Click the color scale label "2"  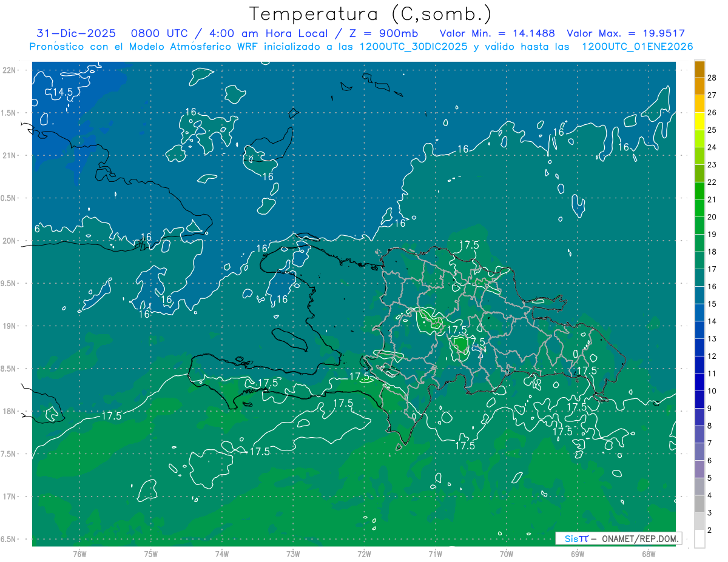click(x=710, y=530)
